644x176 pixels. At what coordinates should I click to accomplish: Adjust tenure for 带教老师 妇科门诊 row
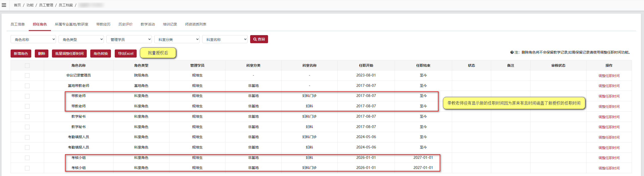pyautogui.click(x=609, y=96)
